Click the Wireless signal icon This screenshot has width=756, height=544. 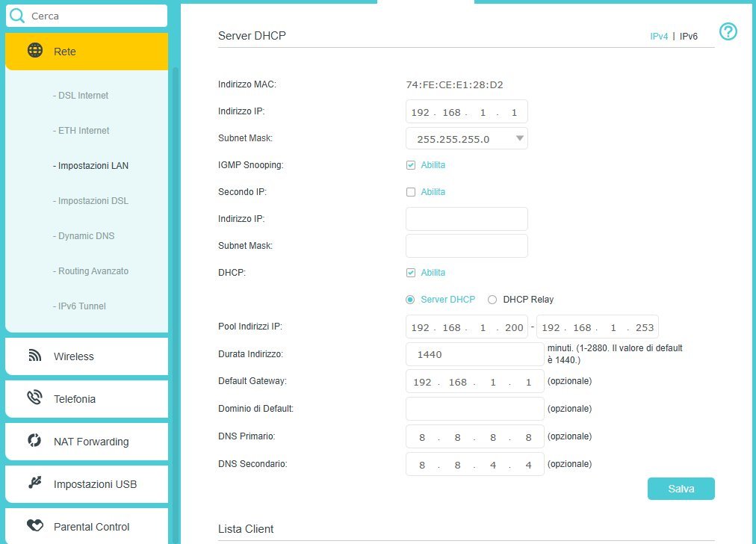pyautogui.click(x=35, y=356)
